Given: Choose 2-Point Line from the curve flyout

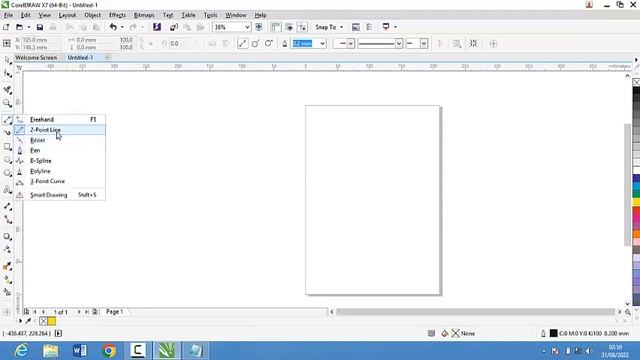Looking at the screenshot, I should coord(60,130).
